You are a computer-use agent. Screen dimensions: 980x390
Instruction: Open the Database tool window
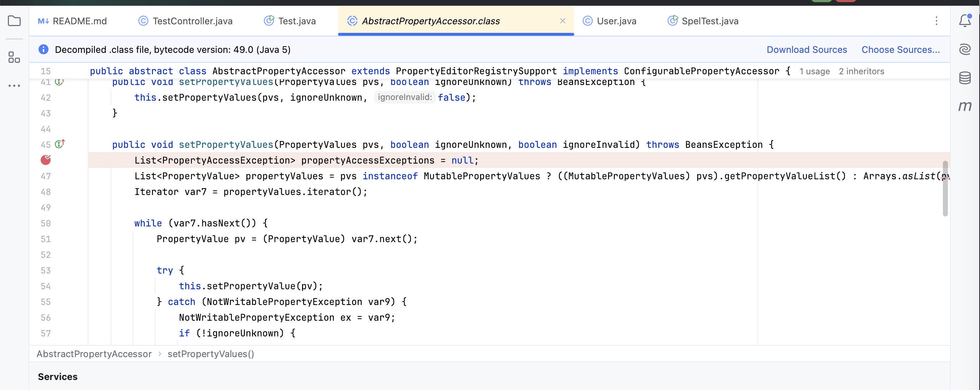click(964, 78)
